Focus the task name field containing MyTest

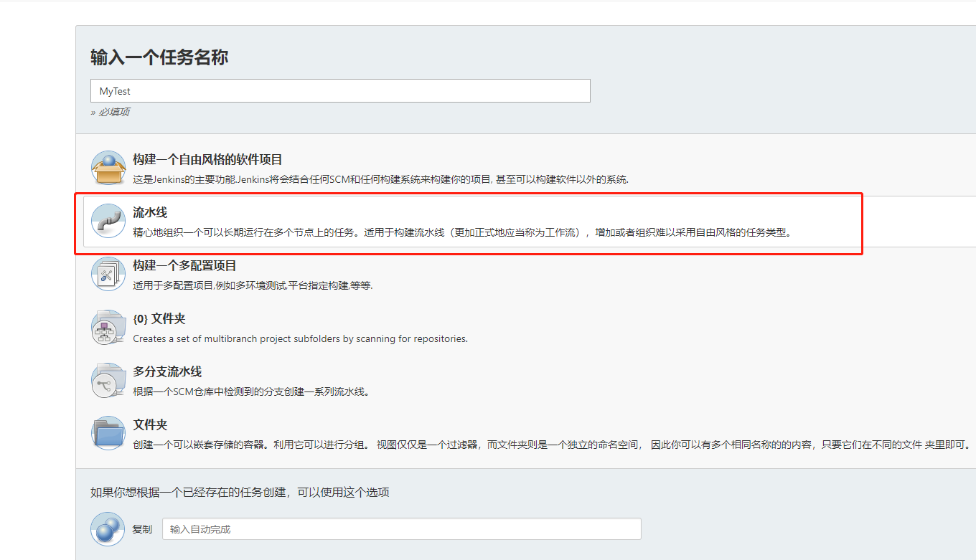(x=340, y=91)
